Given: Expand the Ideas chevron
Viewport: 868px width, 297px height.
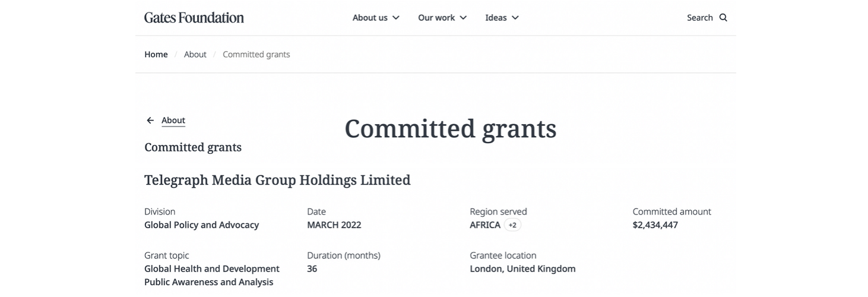Looking at the screenshot, I should coord(515,18).
